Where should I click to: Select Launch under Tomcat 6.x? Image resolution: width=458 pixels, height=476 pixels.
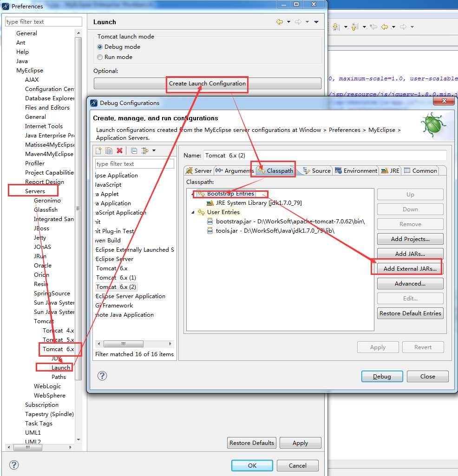[x=61, y=368]
